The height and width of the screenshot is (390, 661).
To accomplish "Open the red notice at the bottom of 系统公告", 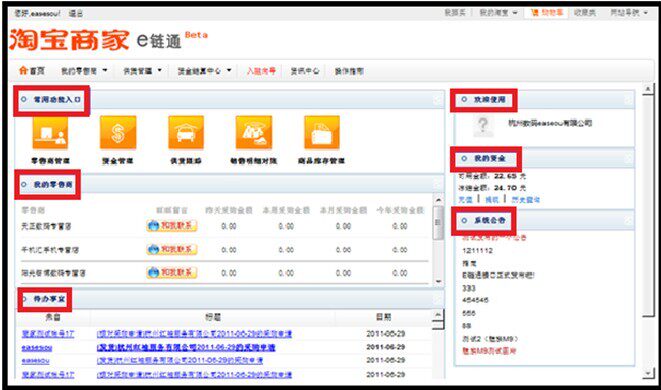I will point(489,351).
